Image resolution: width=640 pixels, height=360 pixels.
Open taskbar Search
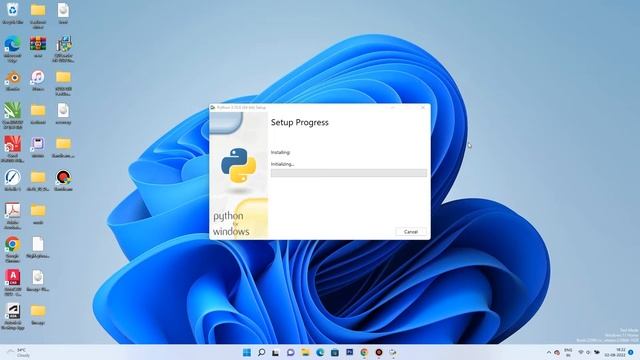click(261, 352)
